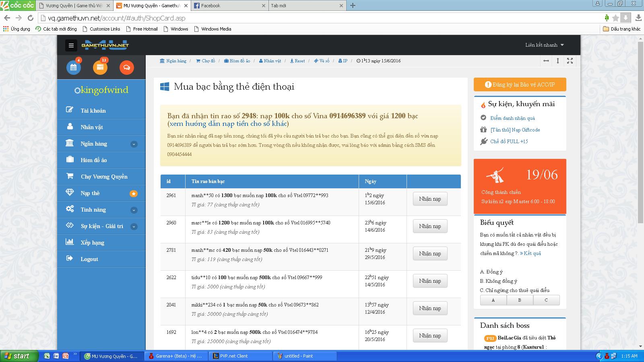The width and height of the screenshot is (644, 362).
Task: Click the hamburger menu icon in header
Action: [x=71, y=45]
